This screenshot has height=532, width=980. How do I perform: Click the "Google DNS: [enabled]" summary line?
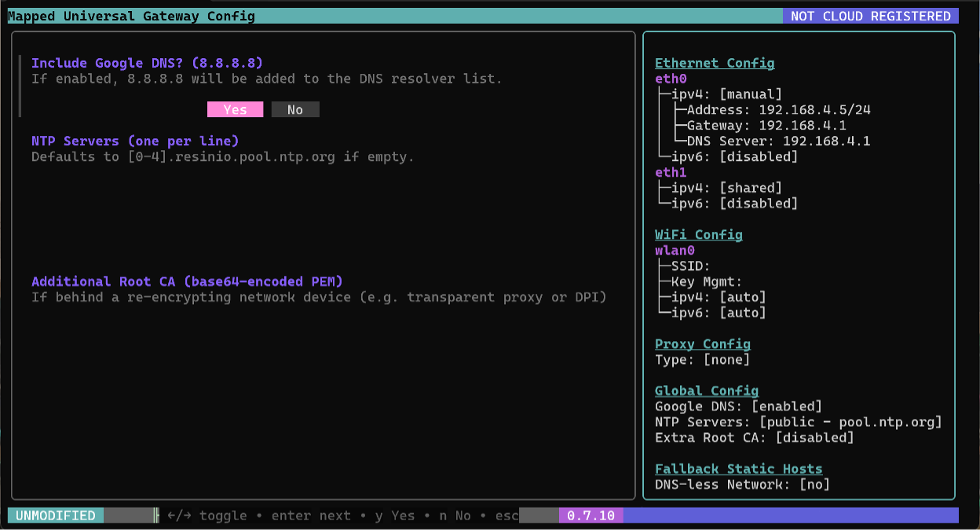click(x=739, y=406)
